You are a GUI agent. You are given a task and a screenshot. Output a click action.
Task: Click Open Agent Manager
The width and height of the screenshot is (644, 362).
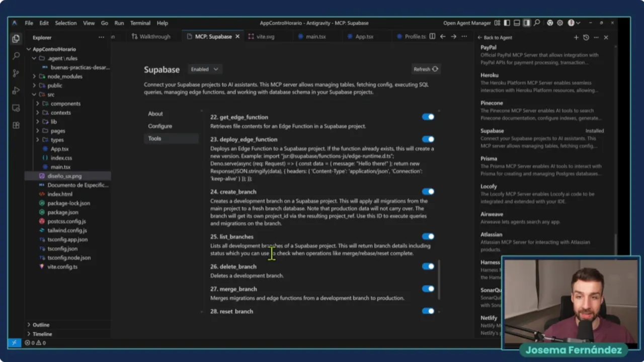pos(467,23)
